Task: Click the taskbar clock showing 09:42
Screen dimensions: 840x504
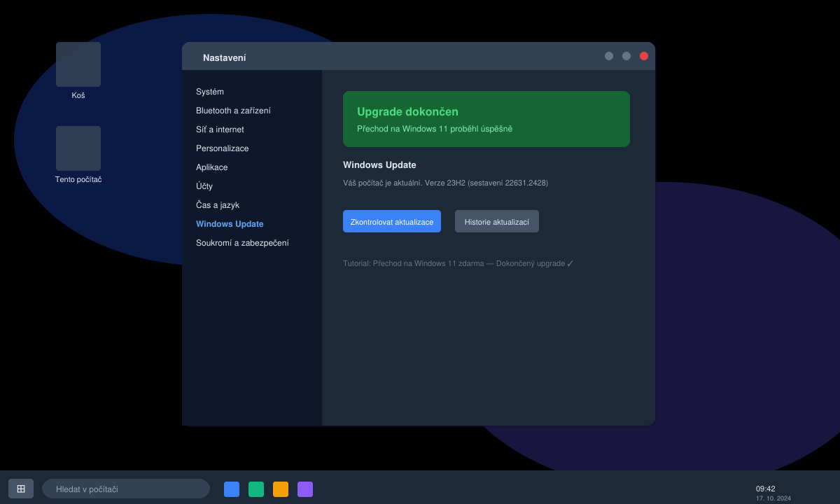Action: tap(766, 489)
